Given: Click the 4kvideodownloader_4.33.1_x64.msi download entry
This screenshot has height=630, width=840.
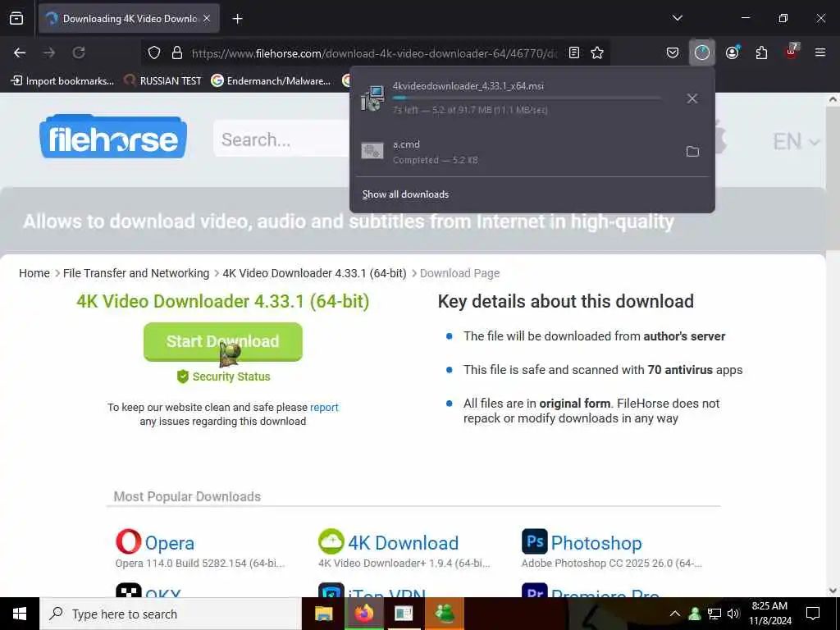Looking at the screenshot, I should [x=514, y=98].
